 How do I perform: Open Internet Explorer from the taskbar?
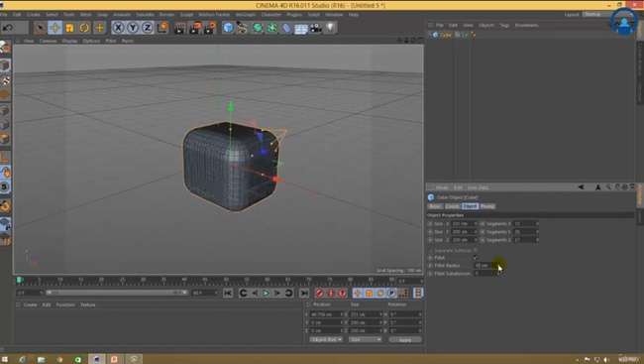[x=22, y=359]
